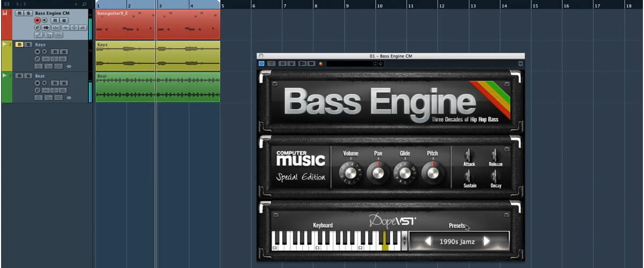Click the Glide knob
The width and height of the screenshot is (644, 268).
point(405,173)
